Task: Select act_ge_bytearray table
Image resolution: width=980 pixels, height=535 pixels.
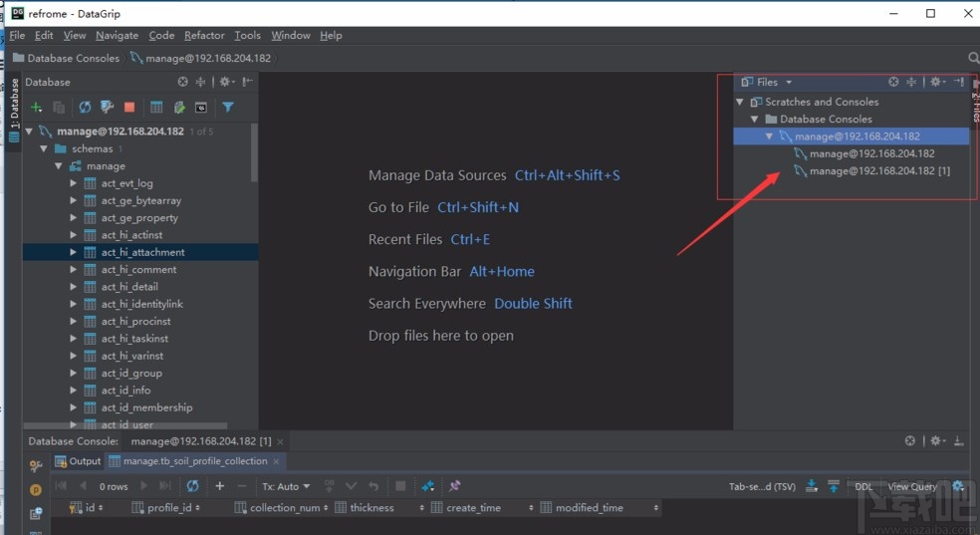Action: [x=141, y=200]
